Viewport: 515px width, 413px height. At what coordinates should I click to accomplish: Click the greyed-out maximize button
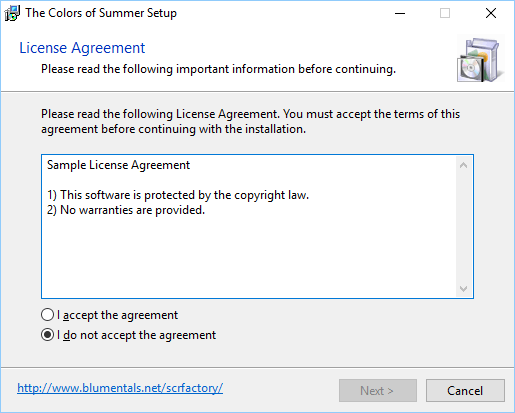click(x=445, y=13)
